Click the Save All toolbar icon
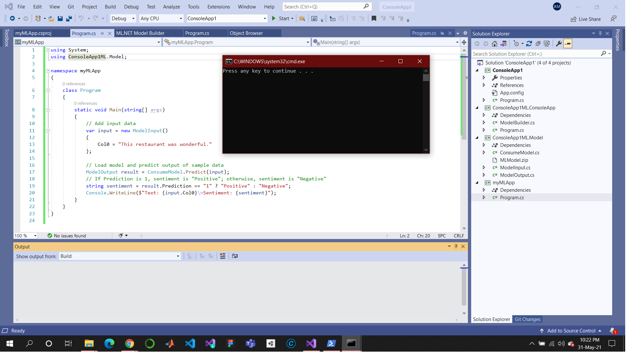This screenshot has width=633, height=364. pos(69,19)
